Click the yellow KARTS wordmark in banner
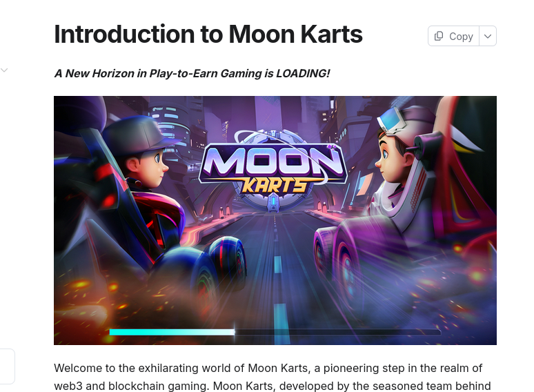Screen dimensions: 534x392 pyautogui.click(x=275, y=186)
